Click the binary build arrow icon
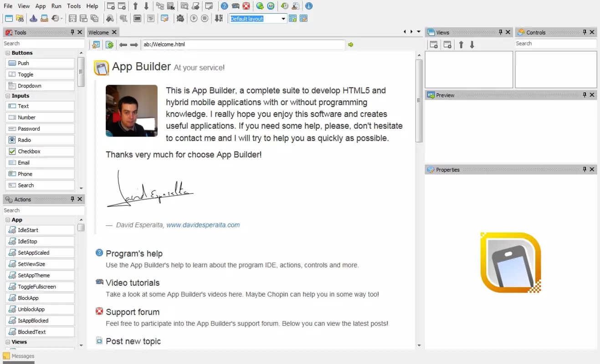Screen dimensions: 600x364 pyautogui.click(x=219, y=19)
